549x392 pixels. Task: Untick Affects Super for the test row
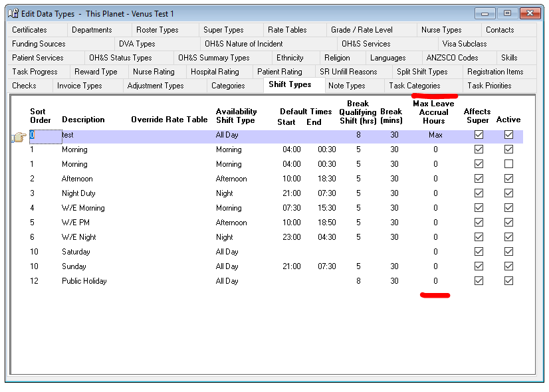(479, 135)
